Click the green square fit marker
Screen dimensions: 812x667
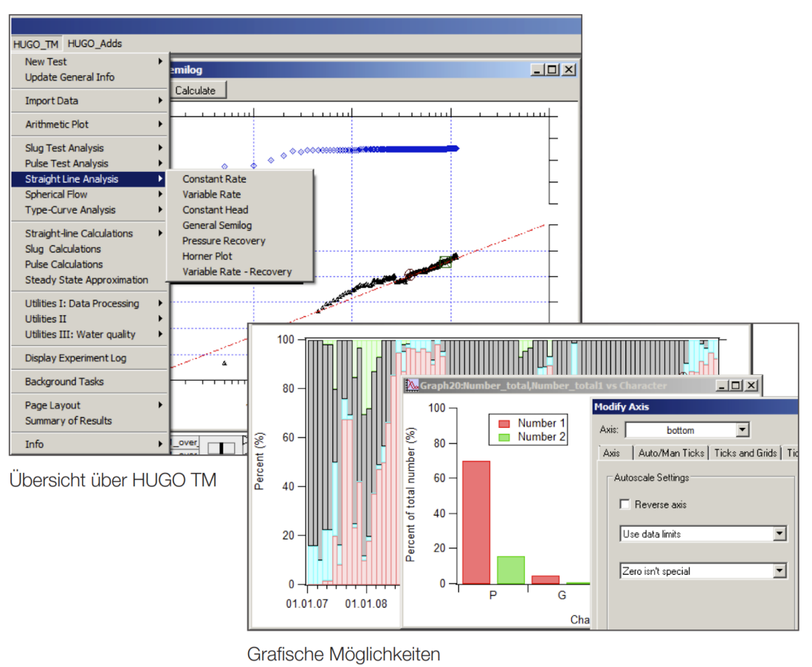445,262
